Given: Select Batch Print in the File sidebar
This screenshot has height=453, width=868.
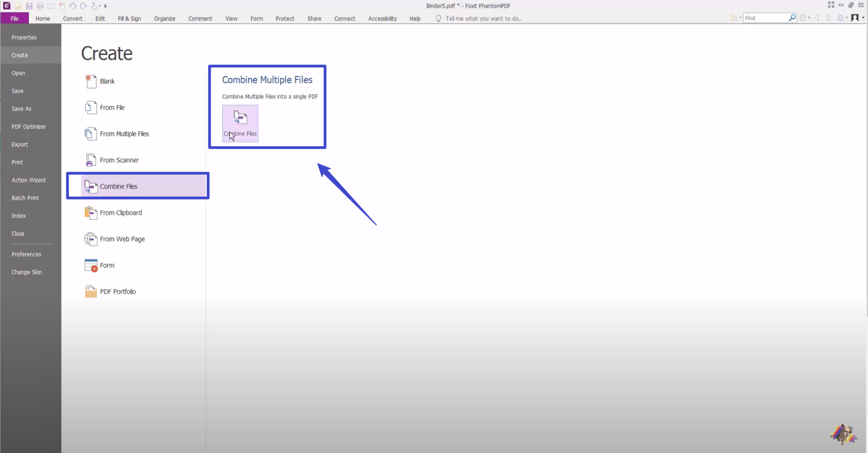Looking at the screenshot, I should point(25,198).
